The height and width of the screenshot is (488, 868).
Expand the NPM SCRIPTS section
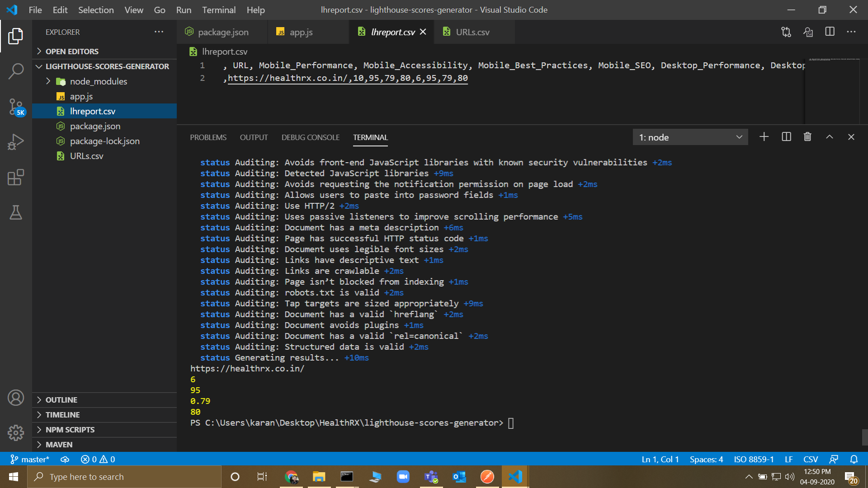click(70, 430)
